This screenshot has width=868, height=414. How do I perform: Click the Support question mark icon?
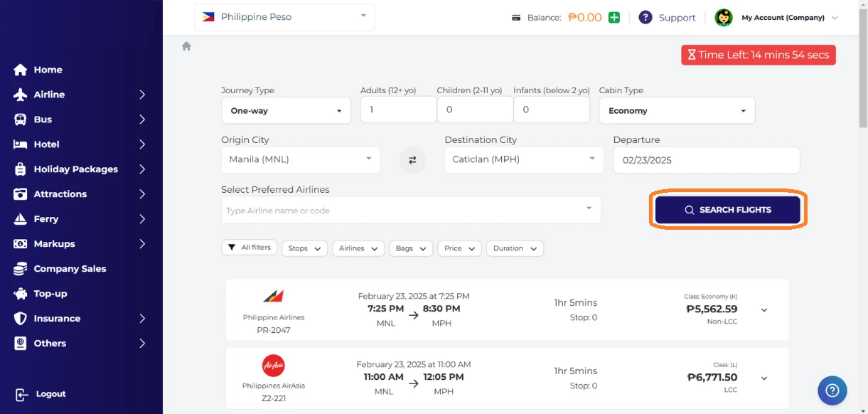pyautogui.click(x=645, y=18)
